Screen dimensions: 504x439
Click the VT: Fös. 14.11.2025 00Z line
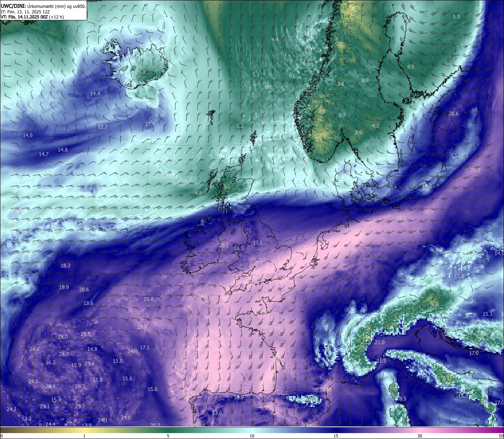[32, 17]
